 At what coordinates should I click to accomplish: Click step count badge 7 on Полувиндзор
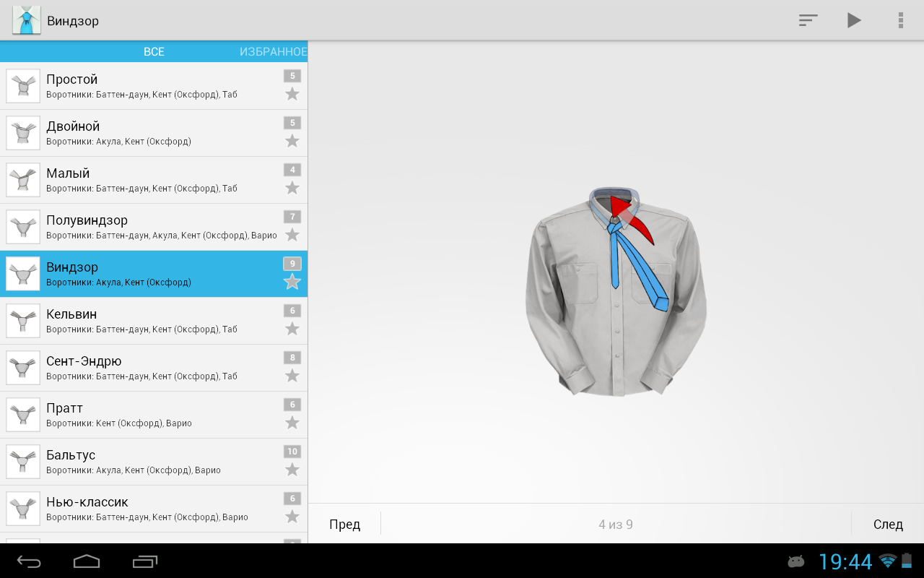click(x=292, y=217)
